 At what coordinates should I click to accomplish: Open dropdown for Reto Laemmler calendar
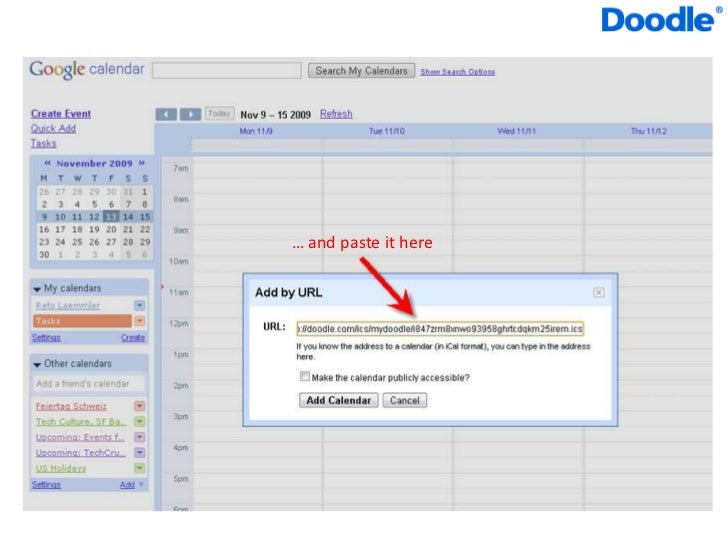(139, 306)
